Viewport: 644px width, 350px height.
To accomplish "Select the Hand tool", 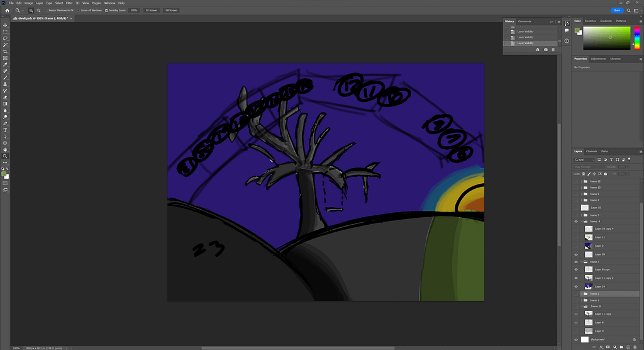I will [x=5, y=149].
